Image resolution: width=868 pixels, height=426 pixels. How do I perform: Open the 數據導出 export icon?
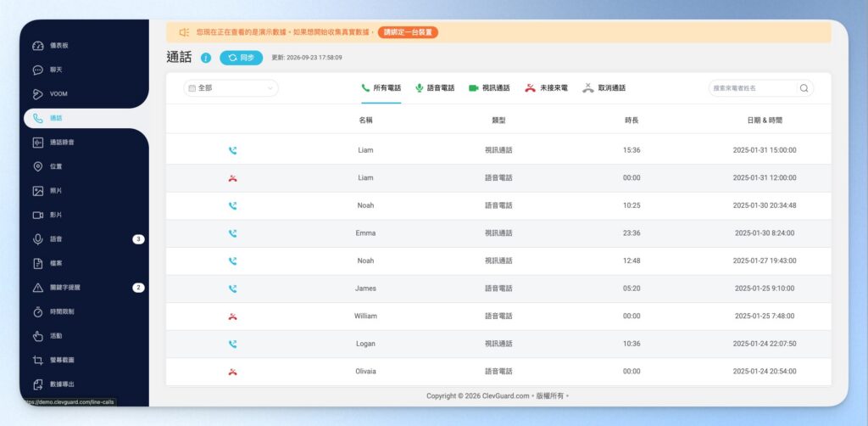pos(37,384)
